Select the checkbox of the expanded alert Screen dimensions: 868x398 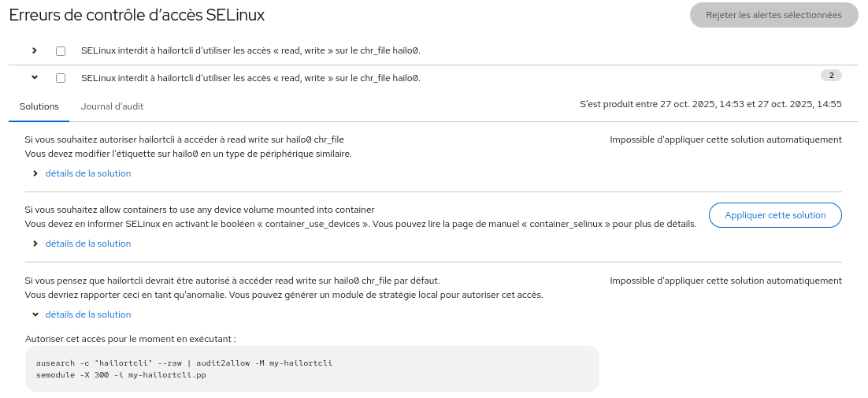point(61,78)
